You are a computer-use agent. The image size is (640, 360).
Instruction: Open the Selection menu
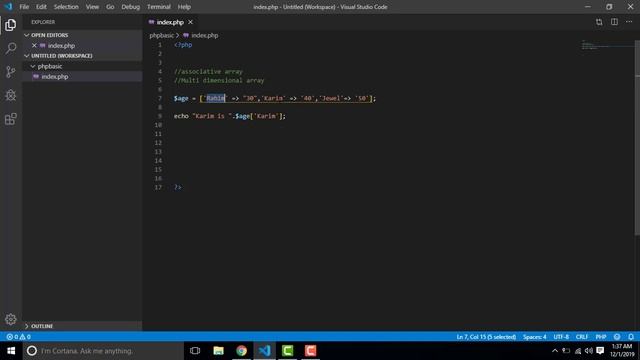click(x=66, y=7)
